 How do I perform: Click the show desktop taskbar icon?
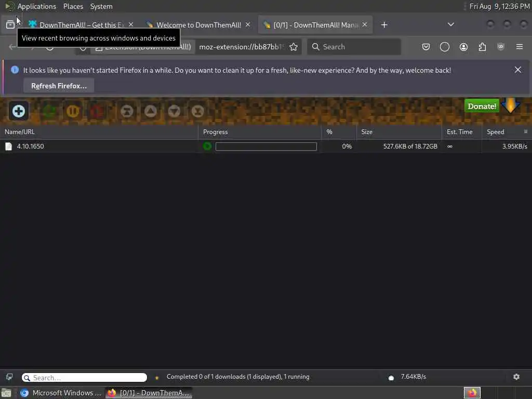pyautogui.click(x=6, y=393)
